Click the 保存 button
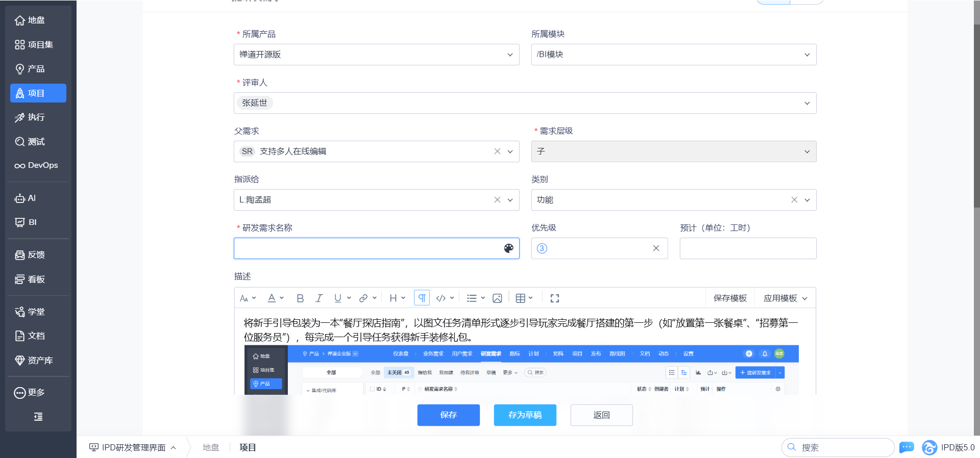This screenshot has height=458, width=980. (x=449, y=415)
